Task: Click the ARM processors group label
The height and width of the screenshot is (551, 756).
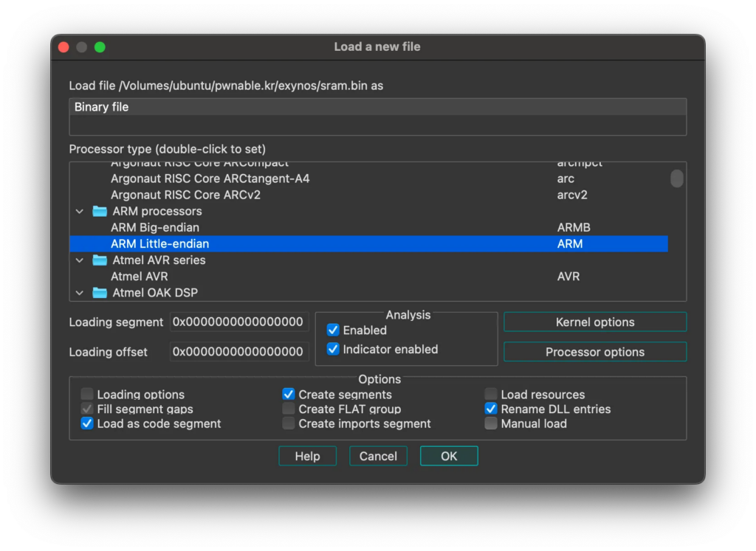Action: click(x=157, y=211)
